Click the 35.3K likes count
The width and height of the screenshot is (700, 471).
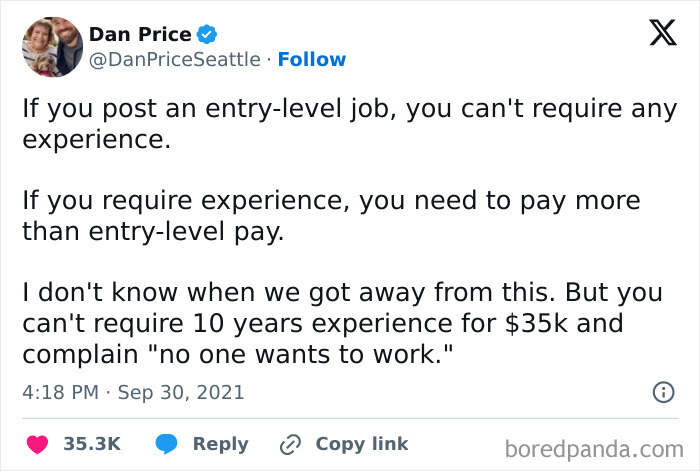click(x=92, y=444)
